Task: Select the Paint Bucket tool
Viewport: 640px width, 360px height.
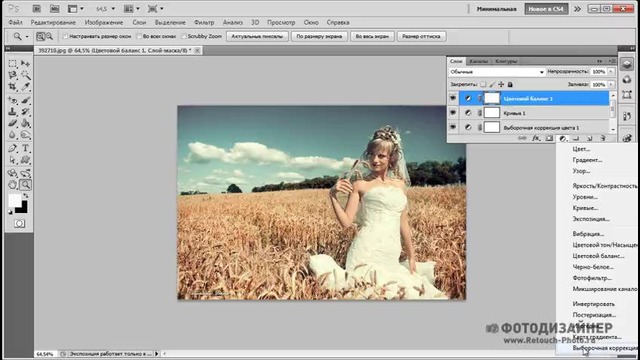Action: tap(25, 123)
